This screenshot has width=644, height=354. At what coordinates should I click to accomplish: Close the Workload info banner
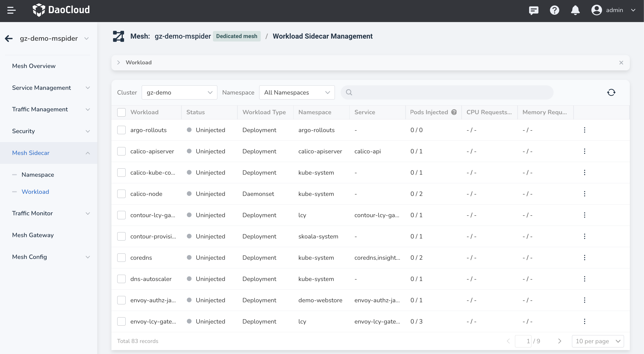(621, 63)
